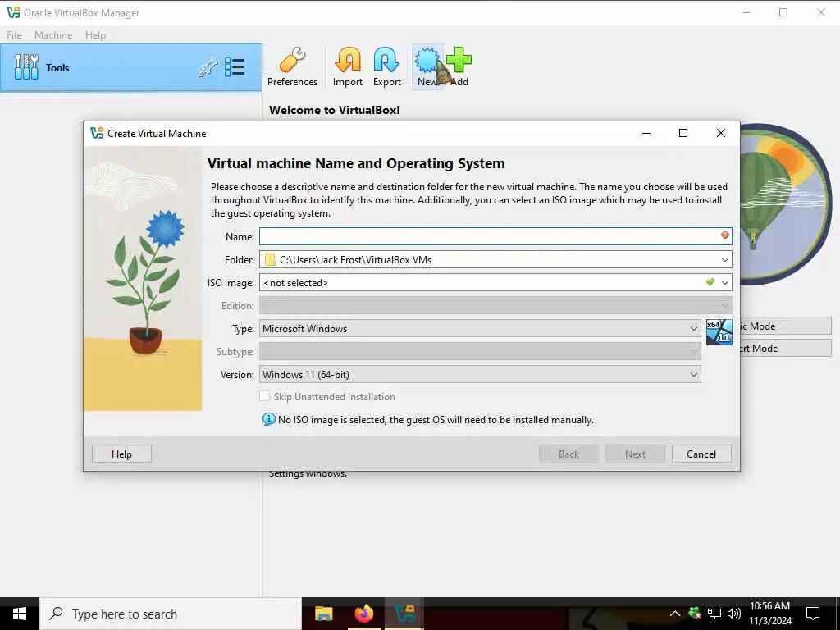Click the pin icon in Tools panel

208,67
